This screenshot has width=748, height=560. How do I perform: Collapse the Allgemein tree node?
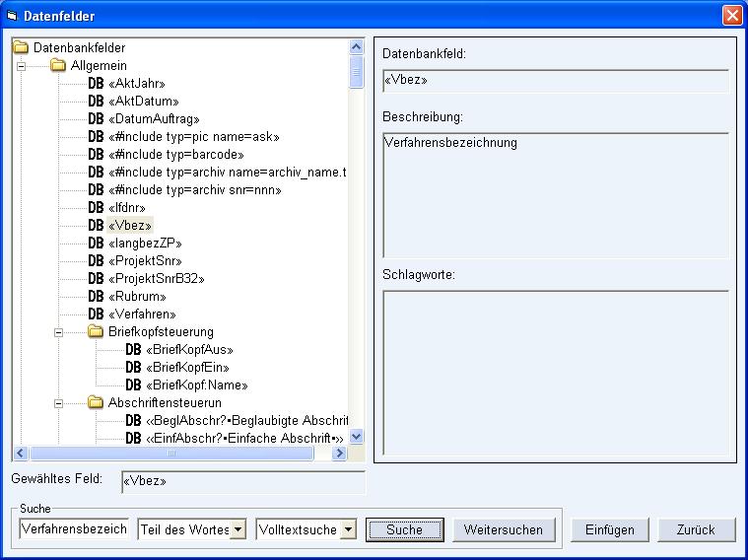[x=21, y=66]
